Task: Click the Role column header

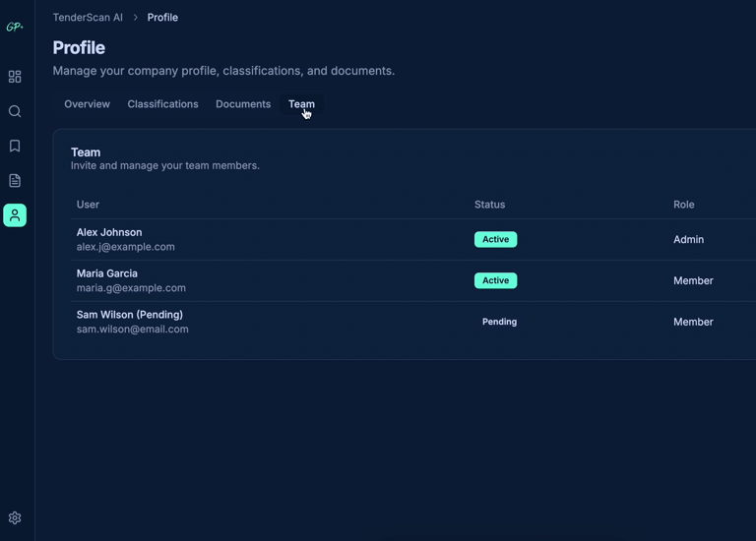Action: (x=684, y=205)
